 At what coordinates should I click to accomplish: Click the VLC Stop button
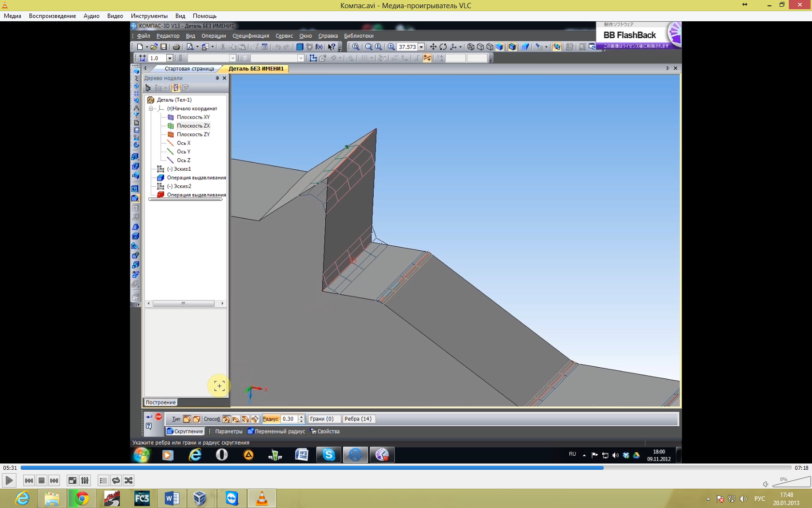(x=42, y=480)
